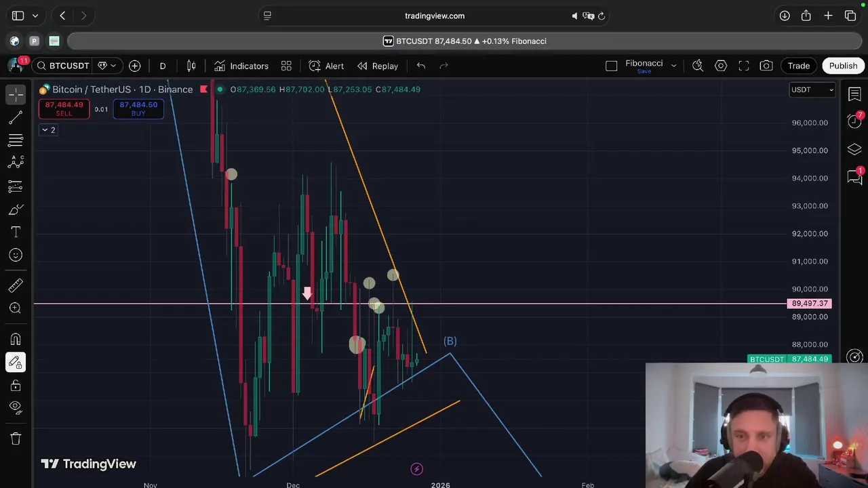Open chart settings hexagon icon
The width and height of the screenshot is (868, 488).
(x=721, y=66)
